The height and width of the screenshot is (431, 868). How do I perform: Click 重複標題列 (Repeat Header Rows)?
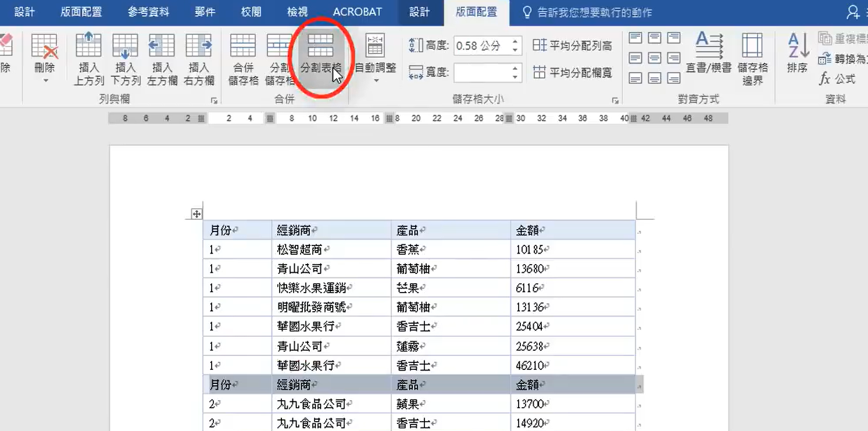(842, 39)
